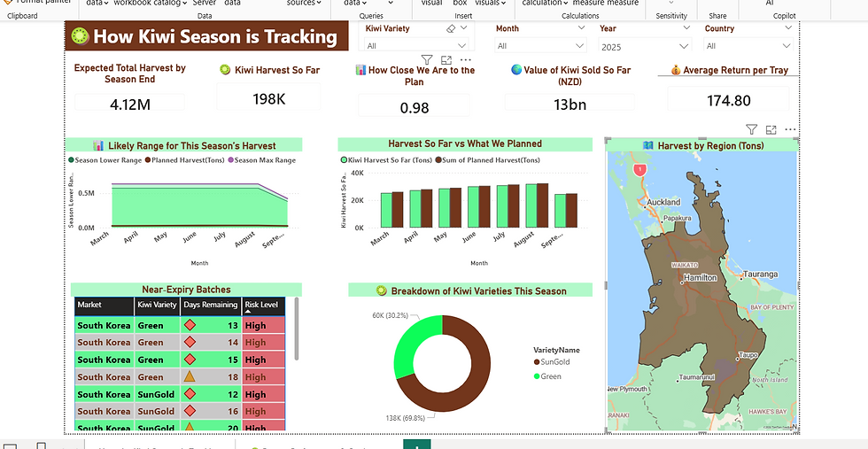
Task: Enter Focus mode on the region map visual
Action: click(771, 129)
